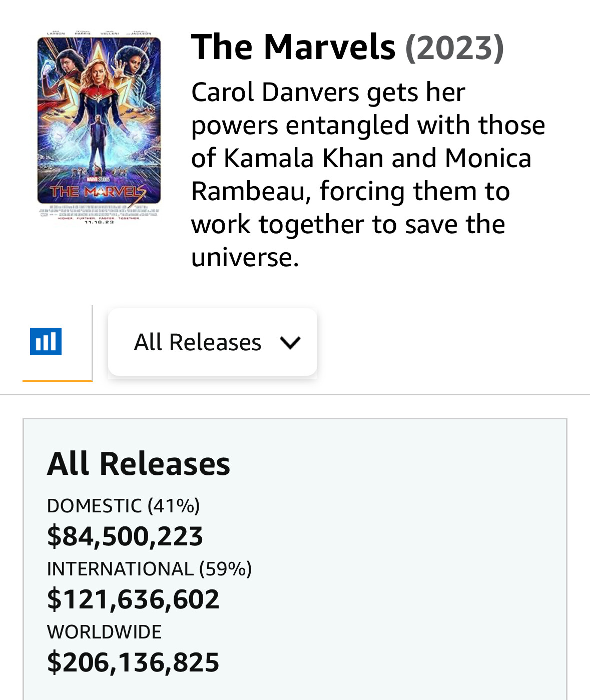This screenshot has height=700, width=590.
Task: Click the $121,636,602 international gross
Action: 133,599
